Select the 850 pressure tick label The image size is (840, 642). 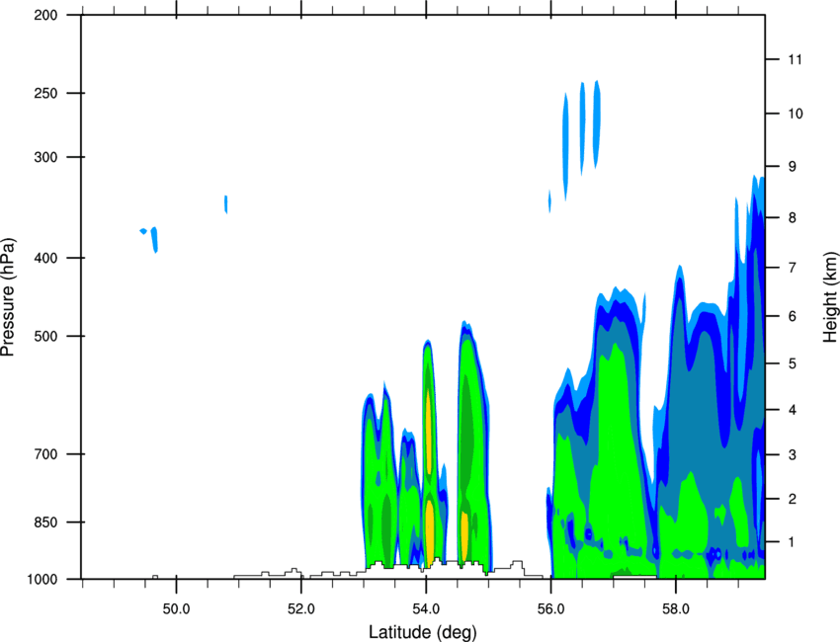pyautogui.click(x=45, y=522)
